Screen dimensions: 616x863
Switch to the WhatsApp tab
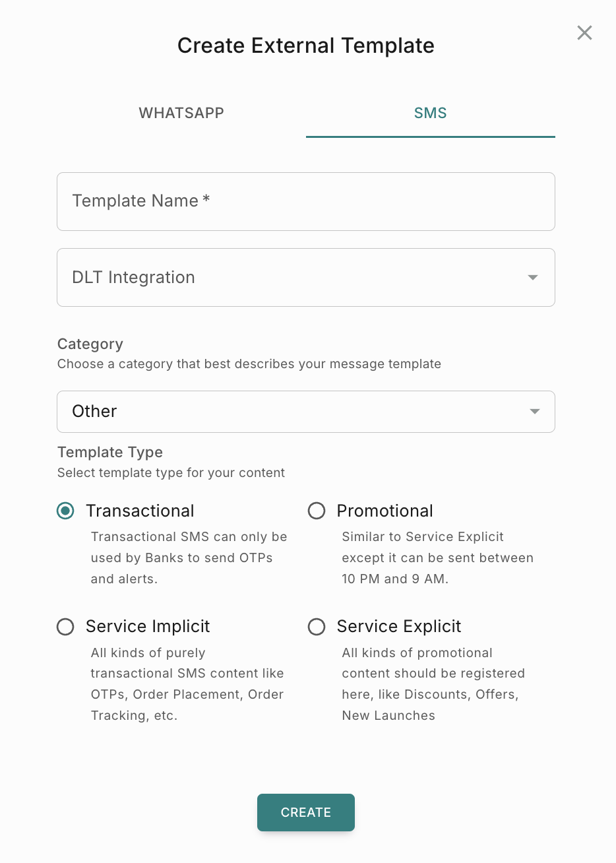tap(181, 113)
